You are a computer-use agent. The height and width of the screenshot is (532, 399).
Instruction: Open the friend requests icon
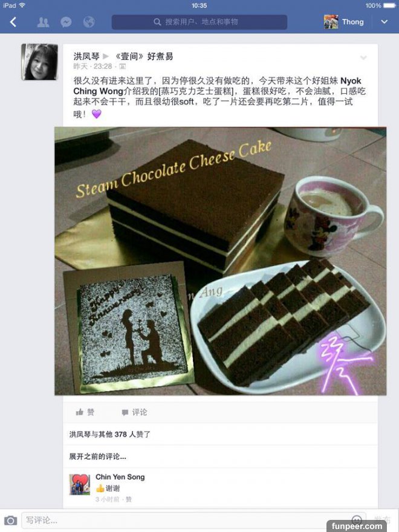point(43,22)
